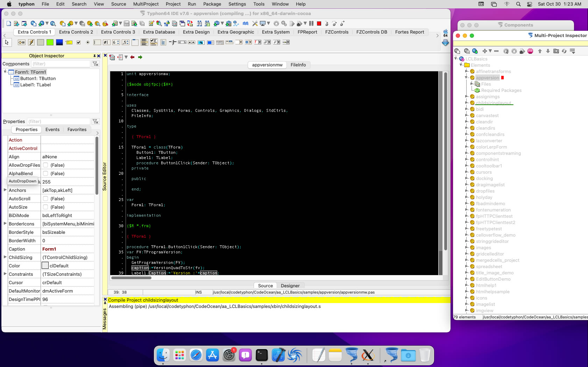Screen dimensions: 588x367
Task: Select the blue gradient component on the palette
Action: click(x=59, y=42)
